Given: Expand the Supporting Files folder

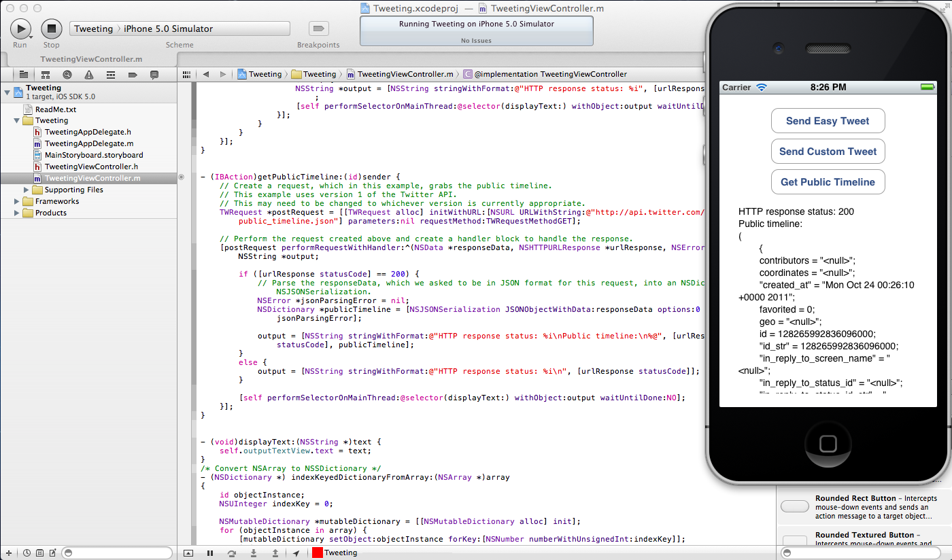Looking at the screenshot, I should pos(27,190).
